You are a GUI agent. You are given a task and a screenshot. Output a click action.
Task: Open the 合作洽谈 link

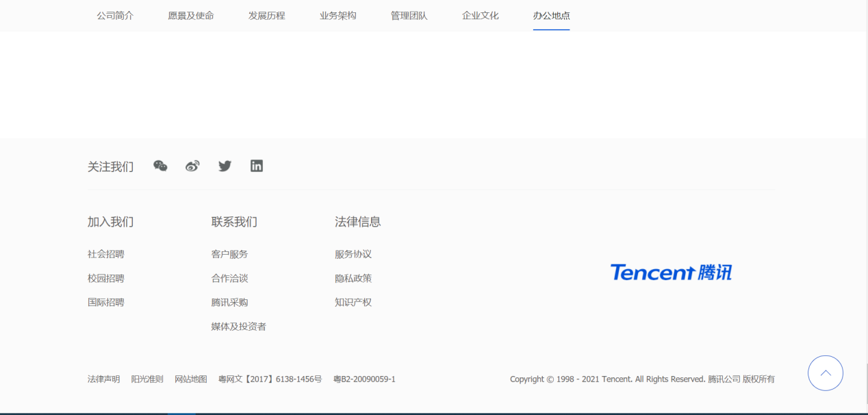(x=230, y=278)
